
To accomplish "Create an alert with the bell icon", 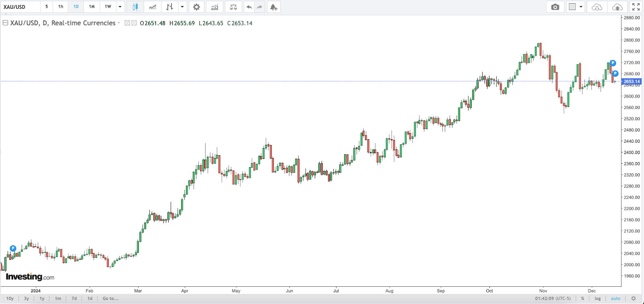I will click(x=274, y=7).
